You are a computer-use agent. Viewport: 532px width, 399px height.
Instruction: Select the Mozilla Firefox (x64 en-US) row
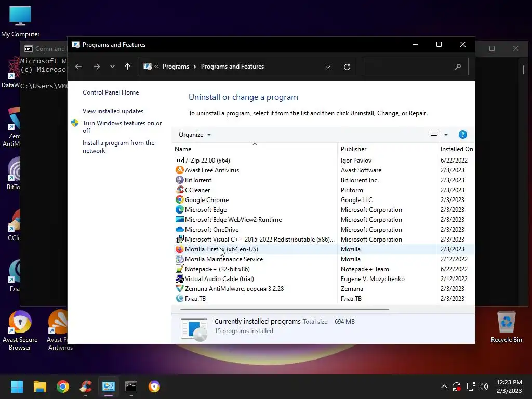[323, 249]
